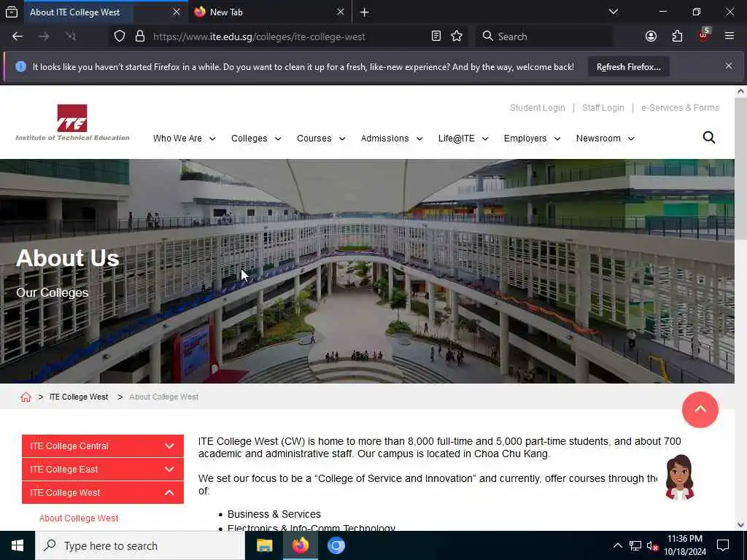
Task: Open the blue browser icon in taskbar
Action: click(336, 545)
